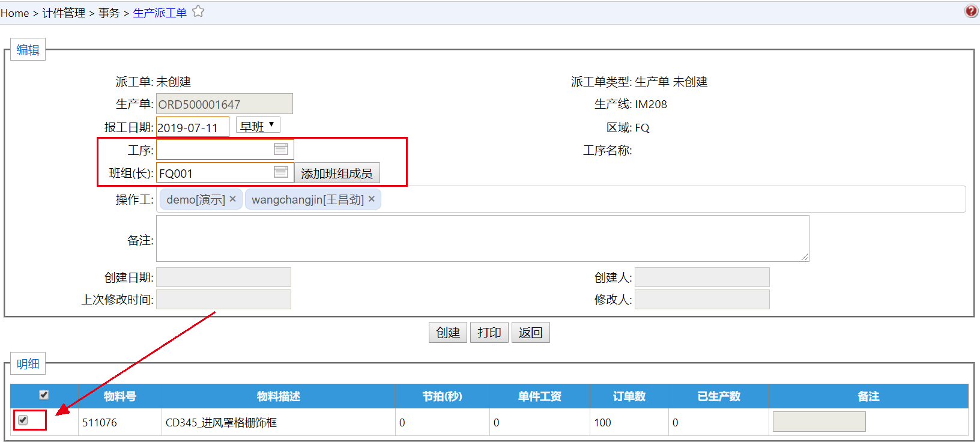
Task: Click the 已生产数 column header
Action: (719, 396)
